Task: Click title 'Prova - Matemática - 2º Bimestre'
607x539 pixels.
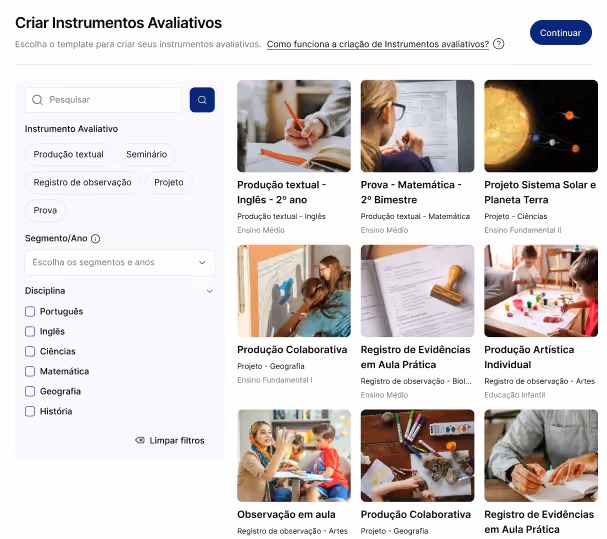Action: coord(411,192)
